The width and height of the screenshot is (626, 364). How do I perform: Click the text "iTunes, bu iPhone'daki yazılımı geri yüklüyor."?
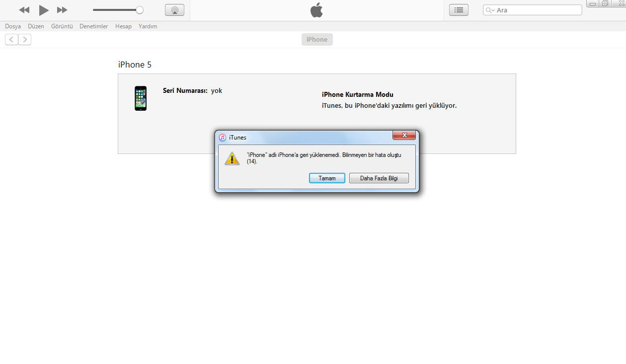click(x=389, y=106)
